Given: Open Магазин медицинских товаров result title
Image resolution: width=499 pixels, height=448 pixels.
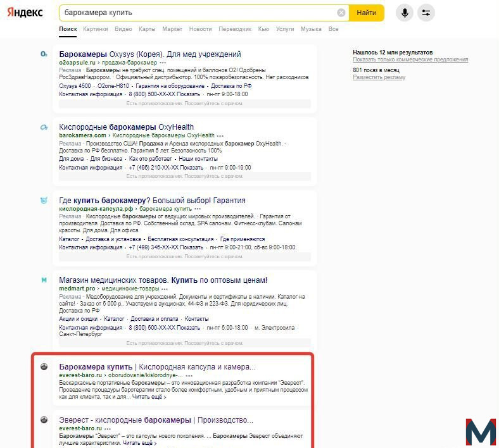Looking at the screenshot, I should click(x=163, y=280).
